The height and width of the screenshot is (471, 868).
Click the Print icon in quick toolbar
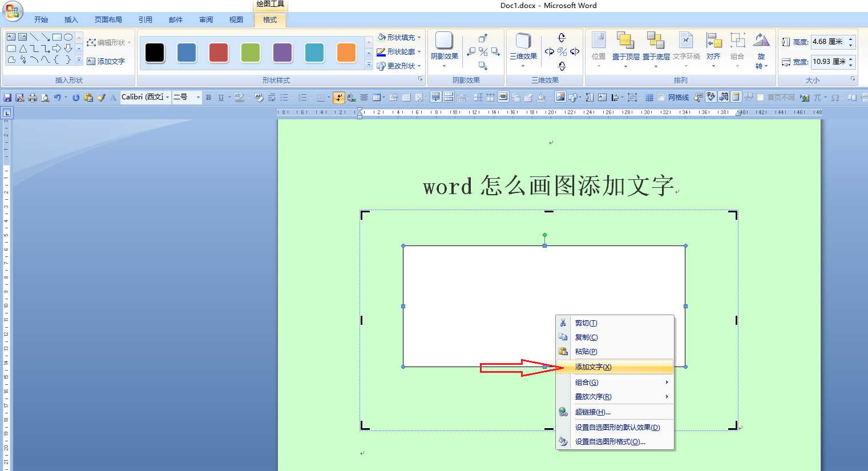point(33,98)
